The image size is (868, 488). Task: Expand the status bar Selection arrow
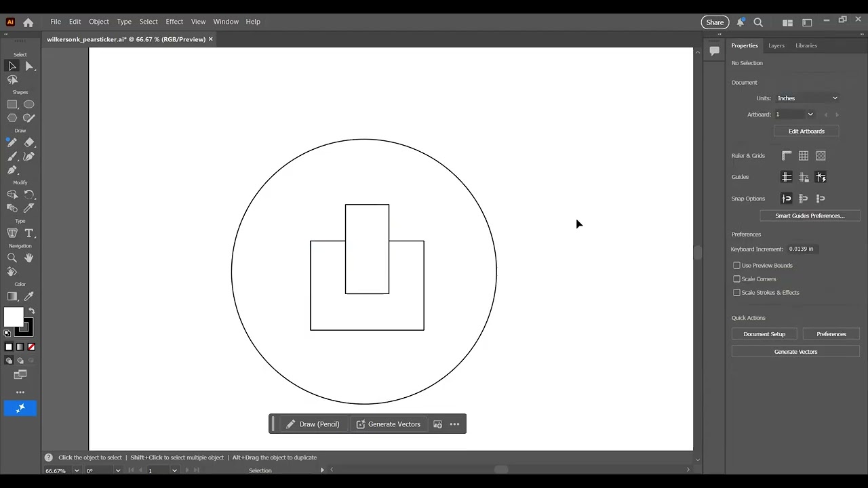pos(322,470)
